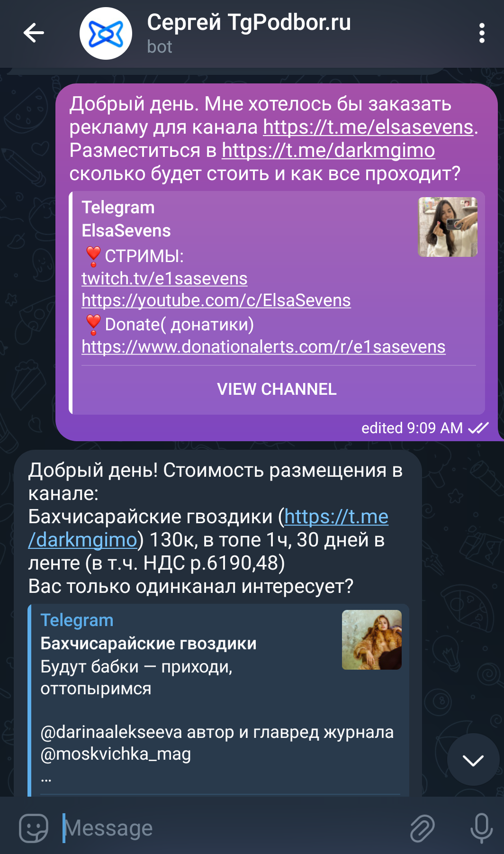Image resolution: width=504 pixels, height=854 pixels.
Task: Tap the microphone voice message icon
Action: click(481, 828)
